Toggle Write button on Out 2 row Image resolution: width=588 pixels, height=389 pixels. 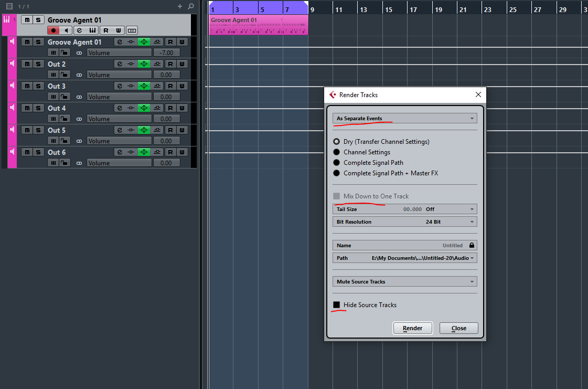click(182, 64)
